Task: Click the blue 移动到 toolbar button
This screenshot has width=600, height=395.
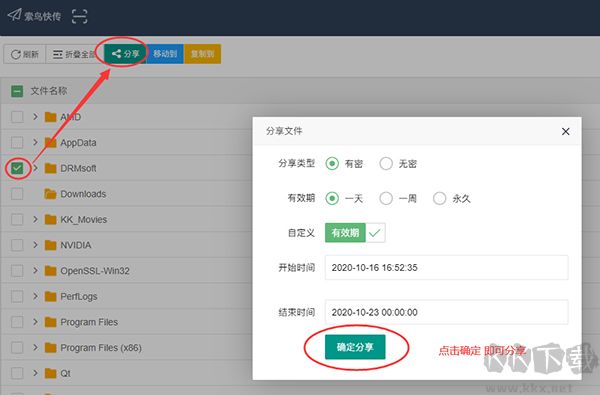Action: (165, 54)
